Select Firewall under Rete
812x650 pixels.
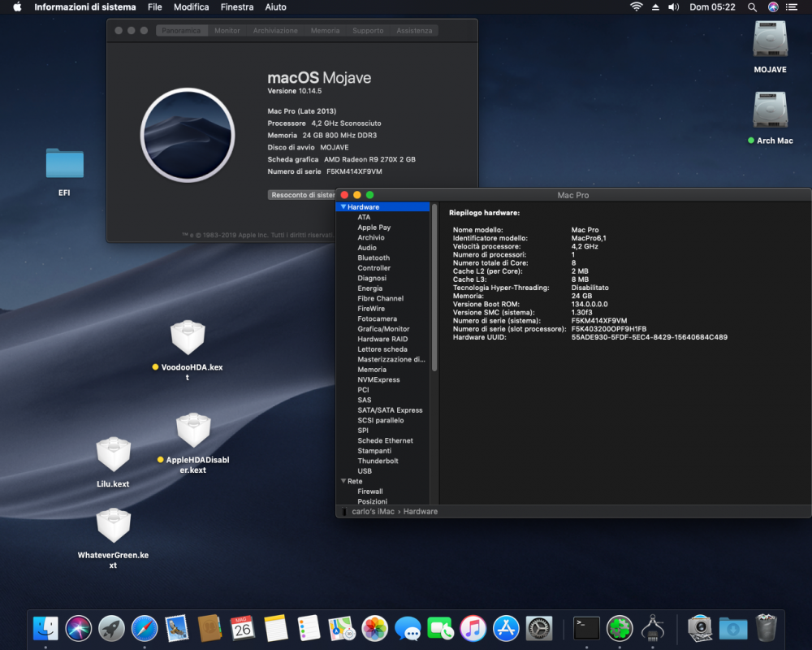point(369,492)
